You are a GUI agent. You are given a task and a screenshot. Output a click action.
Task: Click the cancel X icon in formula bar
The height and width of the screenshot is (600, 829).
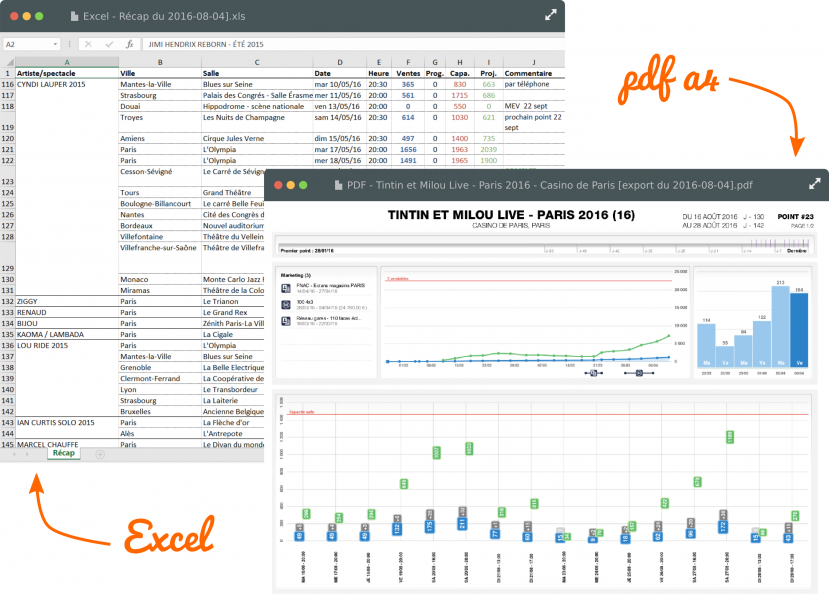tap(89, 45)
